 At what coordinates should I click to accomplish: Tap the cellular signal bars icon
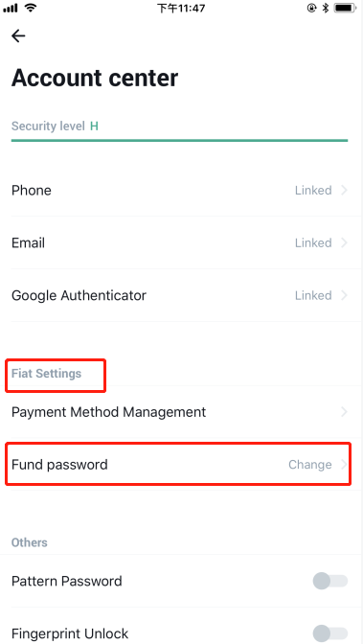11,8
